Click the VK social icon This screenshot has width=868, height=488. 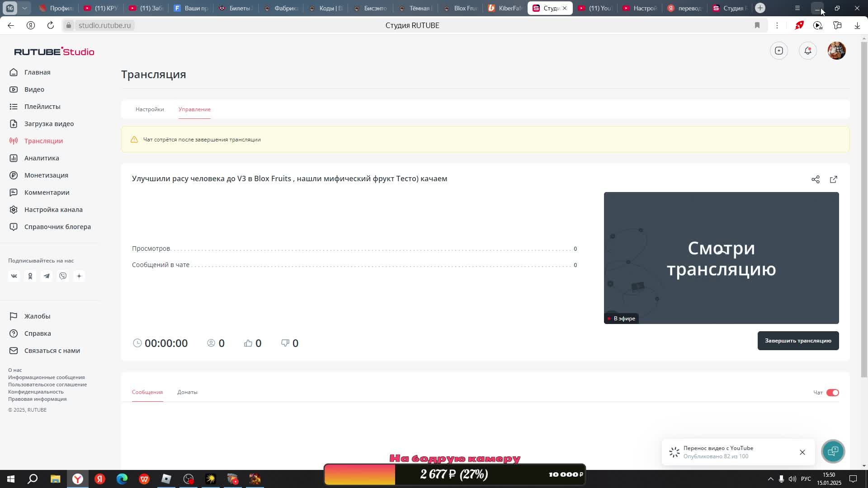tap(14, 276)
